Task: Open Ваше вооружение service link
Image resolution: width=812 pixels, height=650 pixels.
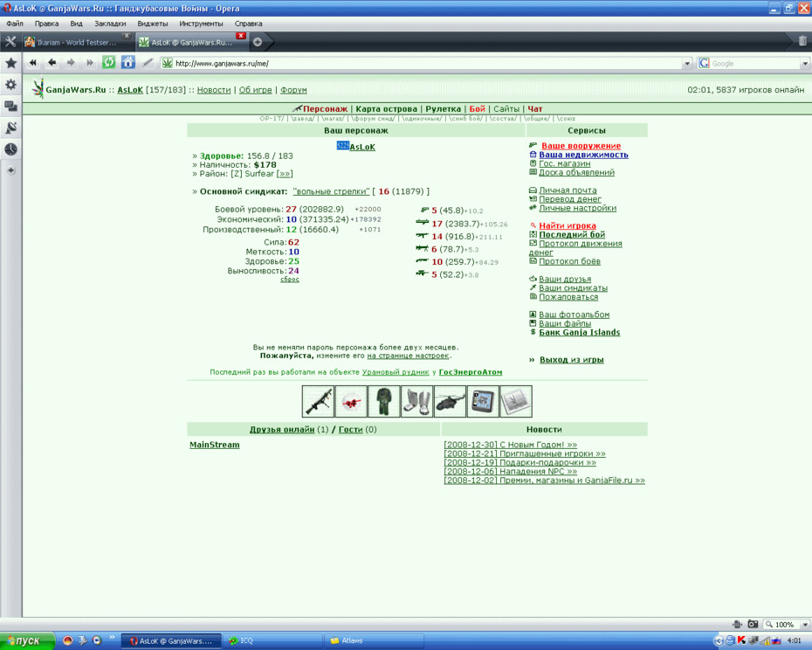Action: (x=581, y=146)
